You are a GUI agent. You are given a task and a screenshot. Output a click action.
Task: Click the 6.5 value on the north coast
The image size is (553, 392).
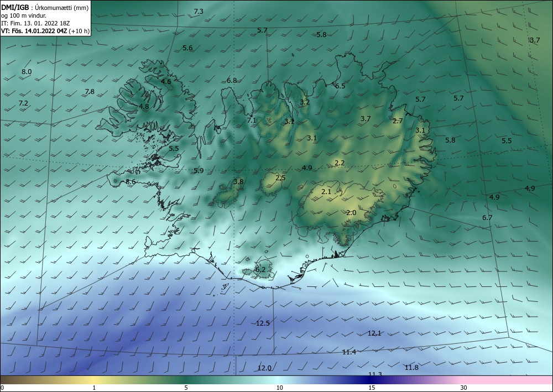click(x=340, y=86)
